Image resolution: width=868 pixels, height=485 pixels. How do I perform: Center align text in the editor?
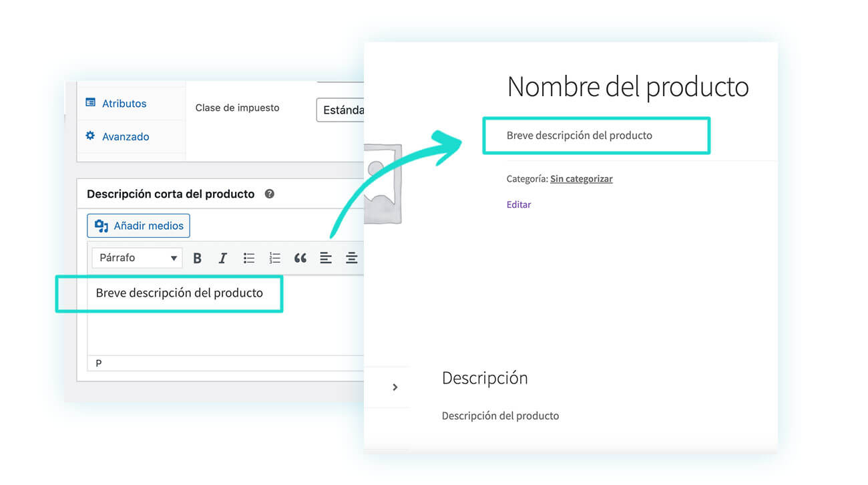click(x=351, y=258)
